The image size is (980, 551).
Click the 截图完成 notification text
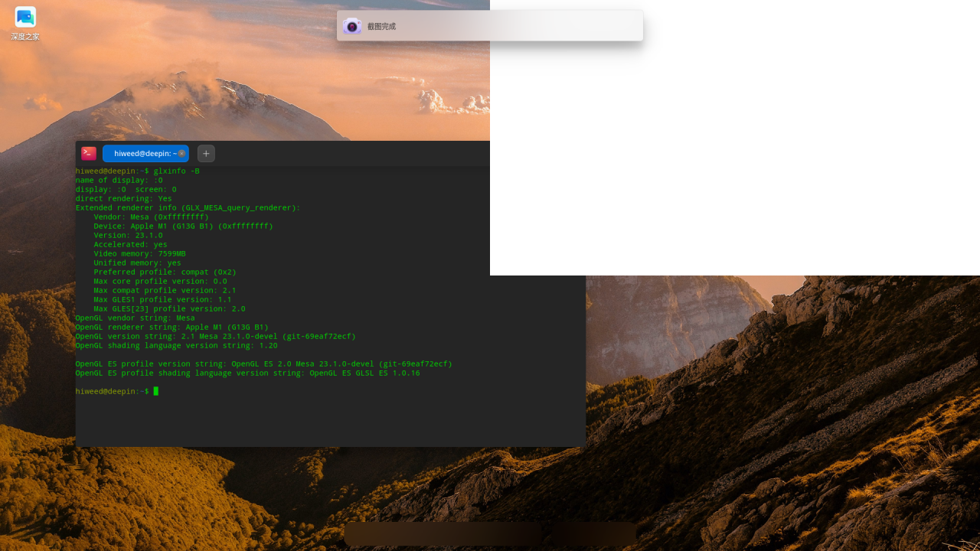click(x=381, y=27)
